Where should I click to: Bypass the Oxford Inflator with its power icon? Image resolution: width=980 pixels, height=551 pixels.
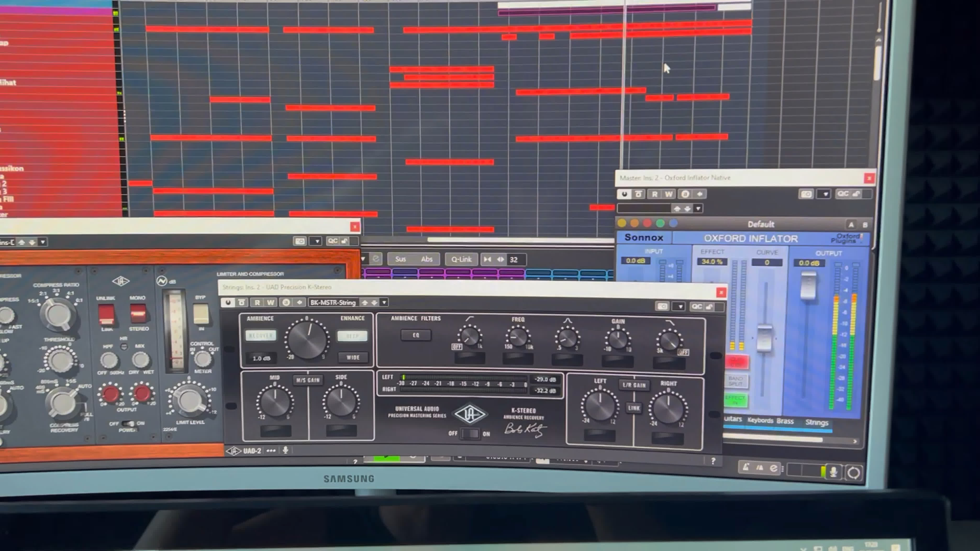pos(624,194)
